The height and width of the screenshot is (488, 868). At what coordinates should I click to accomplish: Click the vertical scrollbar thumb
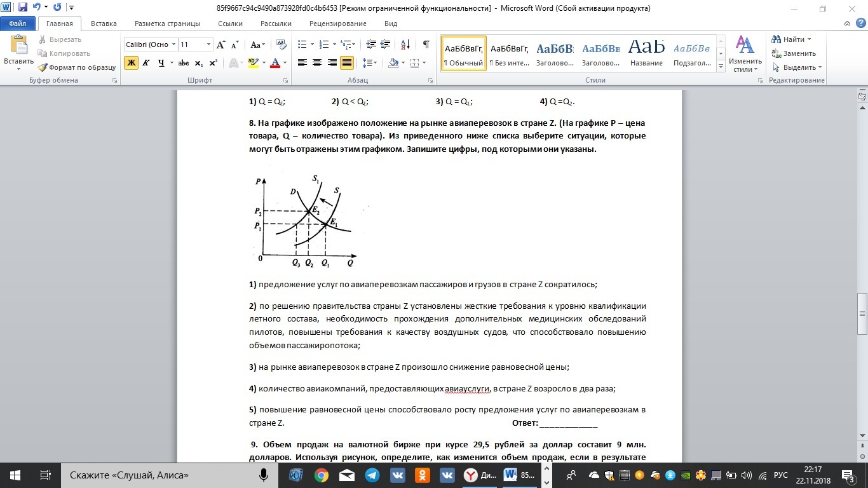pos(862,313)
